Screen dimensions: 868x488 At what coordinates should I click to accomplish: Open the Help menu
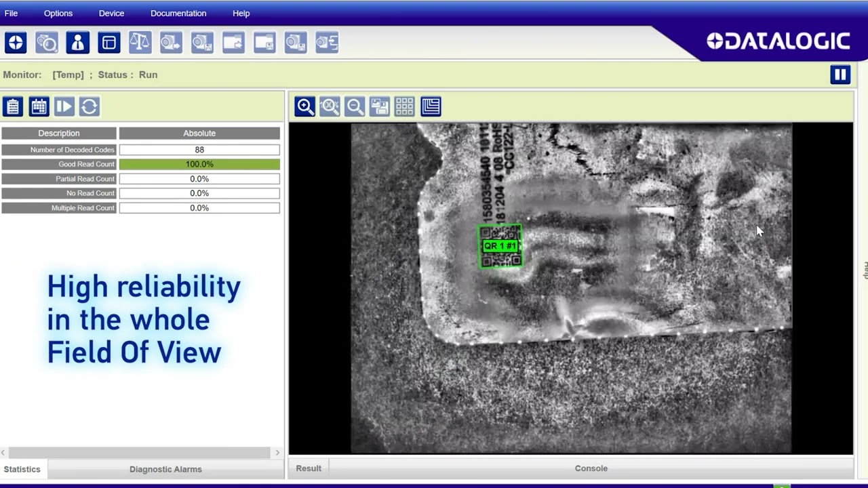click(241, 13)
